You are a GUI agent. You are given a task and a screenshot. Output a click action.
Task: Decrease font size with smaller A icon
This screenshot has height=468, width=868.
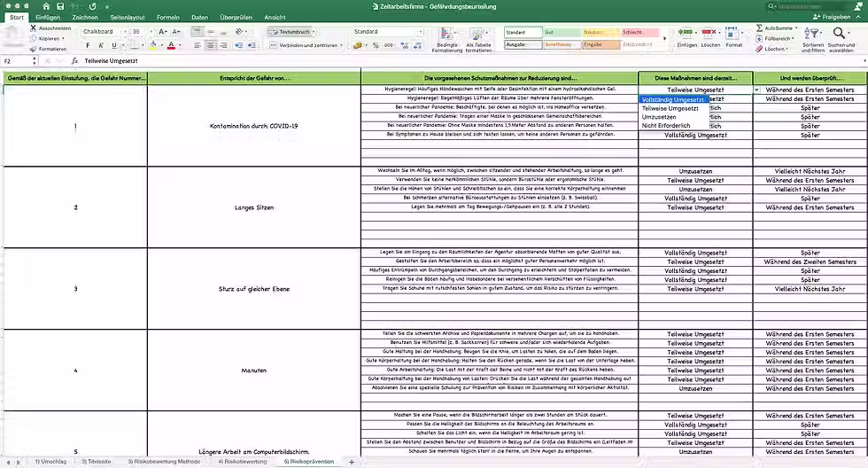pyautogui.click(x=176, y=32)
